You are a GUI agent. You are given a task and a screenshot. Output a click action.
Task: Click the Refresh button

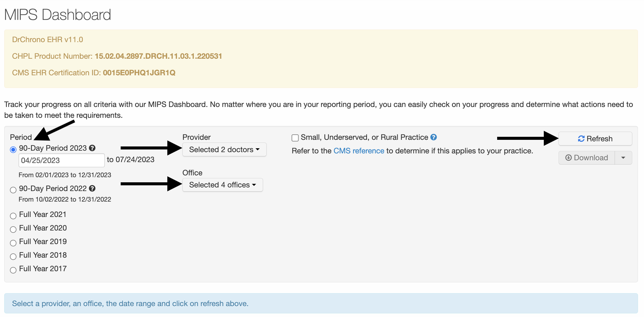click(x=595, y=139)
